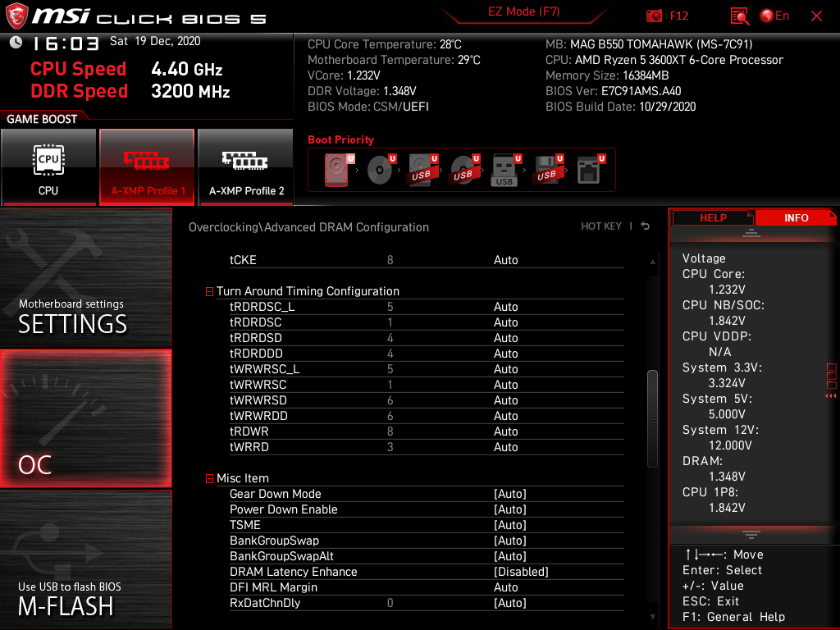Viewport: 840px width, 630px height.
Task: Click the Boot Priority label
Action: click(x=340, y=139)
